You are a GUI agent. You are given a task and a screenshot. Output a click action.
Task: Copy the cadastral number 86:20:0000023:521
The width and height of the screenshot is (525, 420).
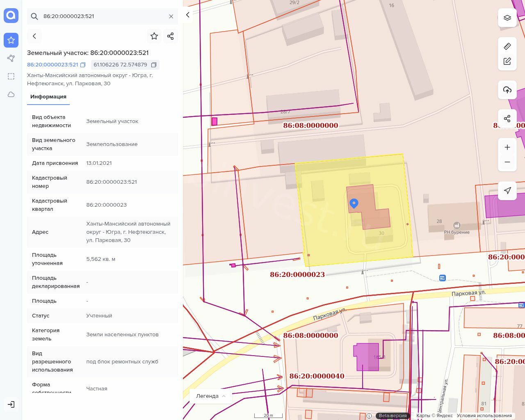83,65
